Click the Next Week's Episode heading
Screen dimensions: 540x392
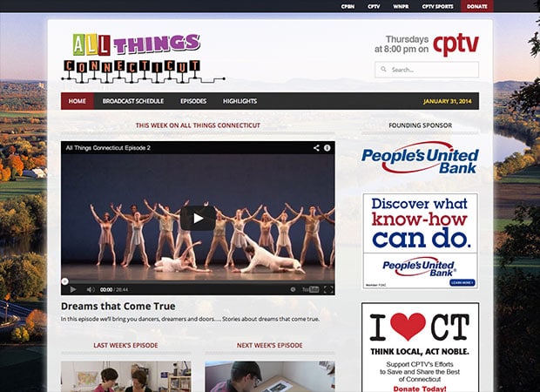(x=270, y=345)
